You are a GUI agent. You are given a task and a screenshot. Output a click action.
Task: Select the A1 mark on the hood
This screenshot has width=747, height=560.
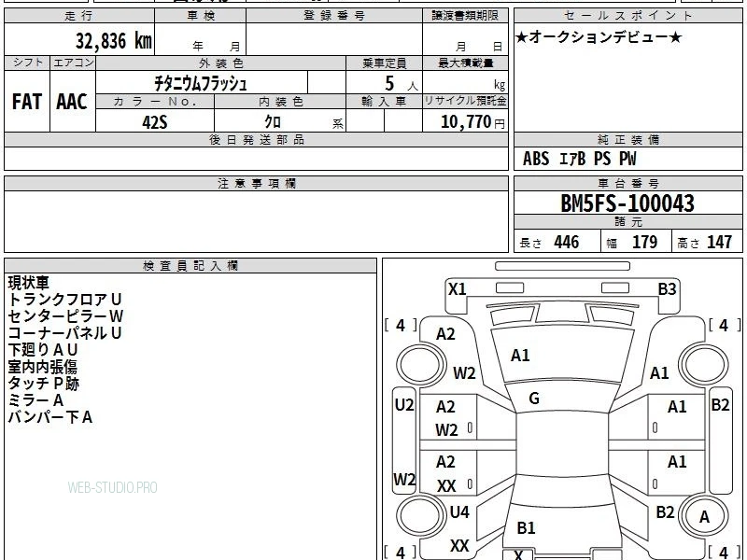(520, 356)
